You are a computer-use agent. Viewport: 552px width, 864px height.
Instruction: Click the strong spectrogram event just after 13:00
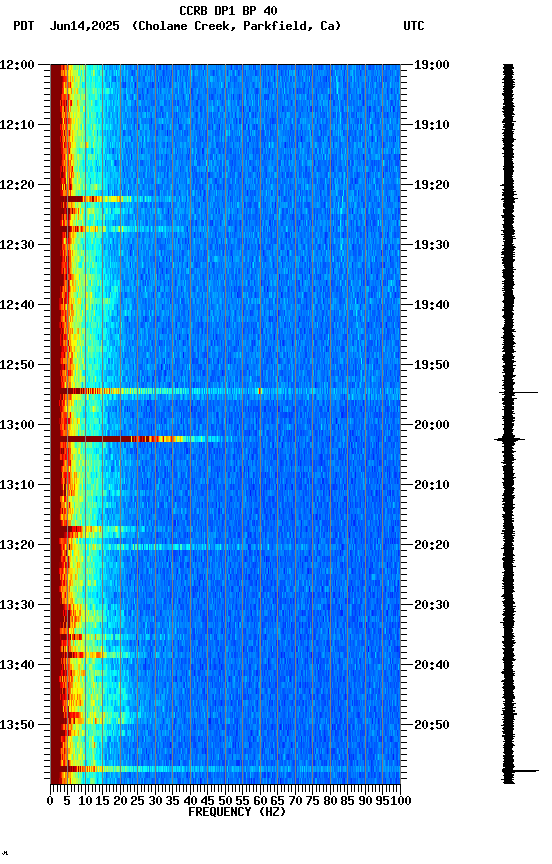[143, 439]
